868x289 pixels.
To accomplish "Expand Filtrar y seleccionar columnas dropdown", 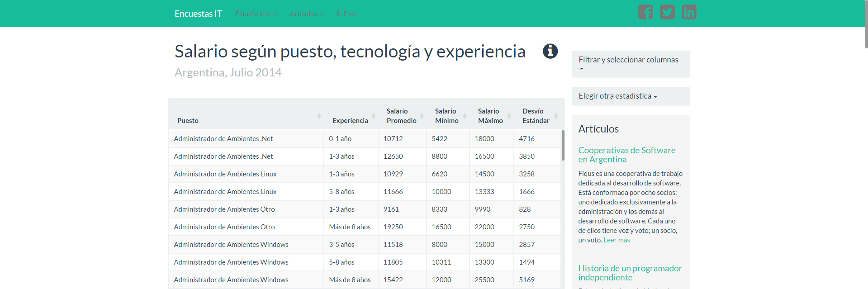I will pos(631,64).
